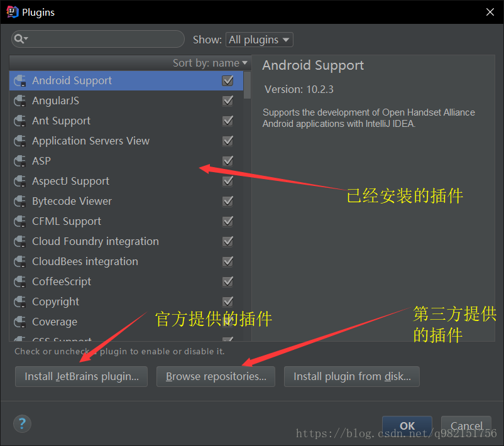Select the Copyright plugin name
This screenshot has height=446, width=504.
pos(55,302)
